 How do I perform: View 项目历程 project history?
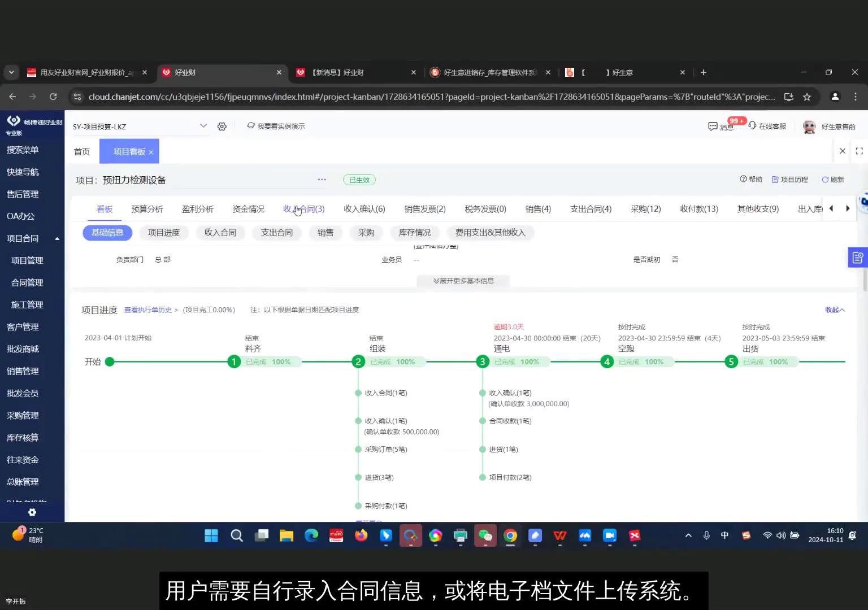pyautogui.click(x=789, y=179)
